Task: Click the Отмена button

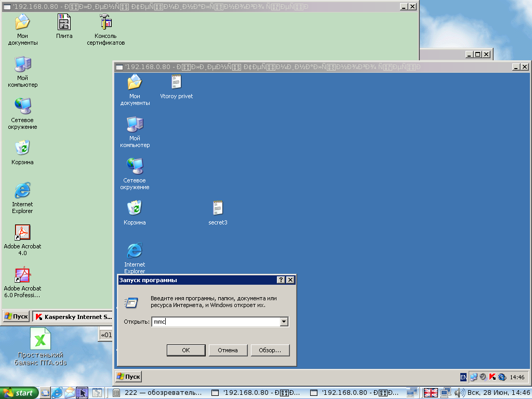Action: point(228,350)
